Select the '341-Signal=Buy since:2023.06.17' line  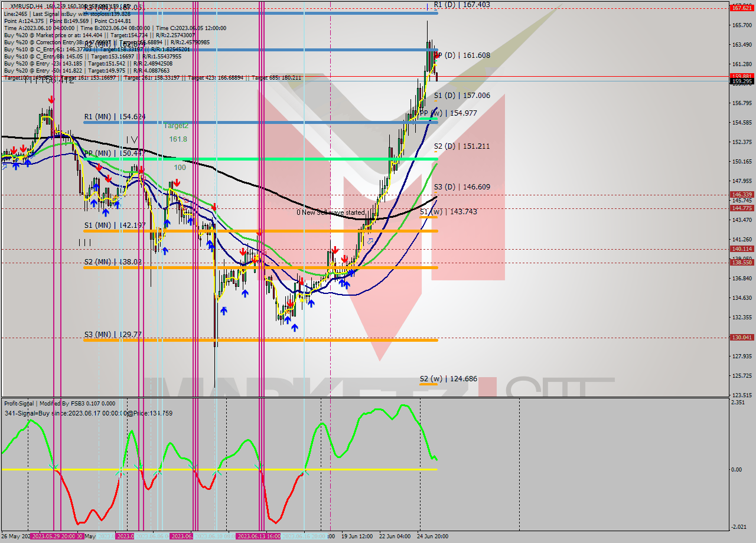(88, 413)
